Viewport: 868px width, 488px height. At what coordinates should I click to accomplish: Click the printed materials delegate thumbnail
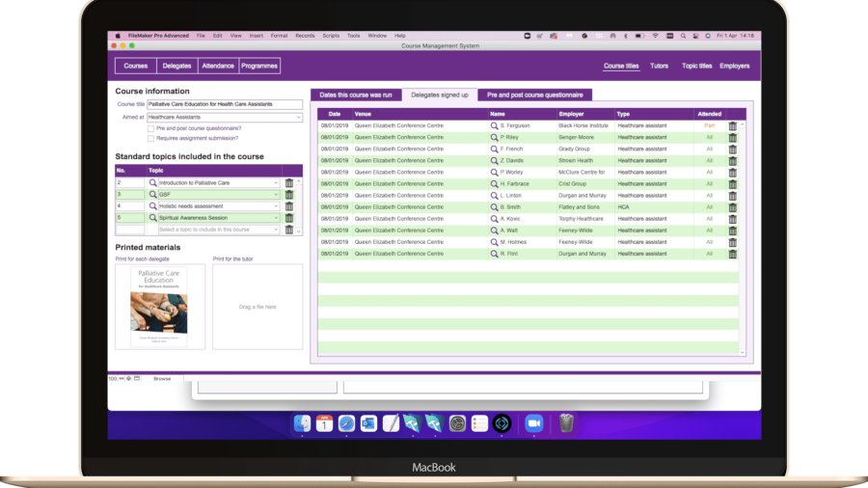coord(159,306)
